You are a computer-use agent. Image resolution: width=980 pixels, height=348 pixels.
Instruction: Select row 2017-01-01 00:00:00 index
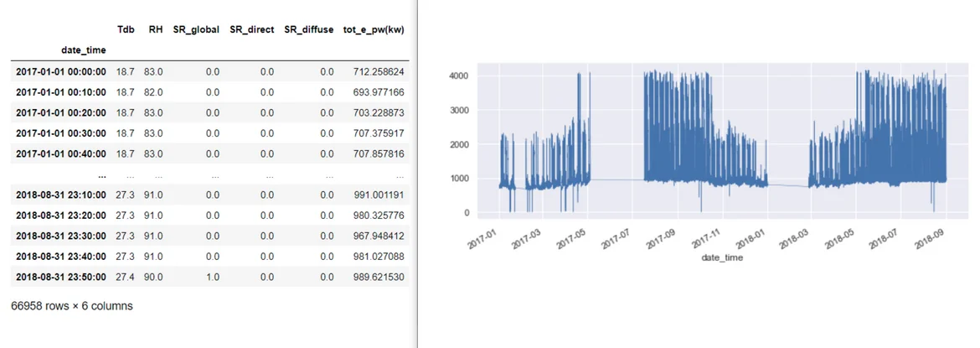61,72
